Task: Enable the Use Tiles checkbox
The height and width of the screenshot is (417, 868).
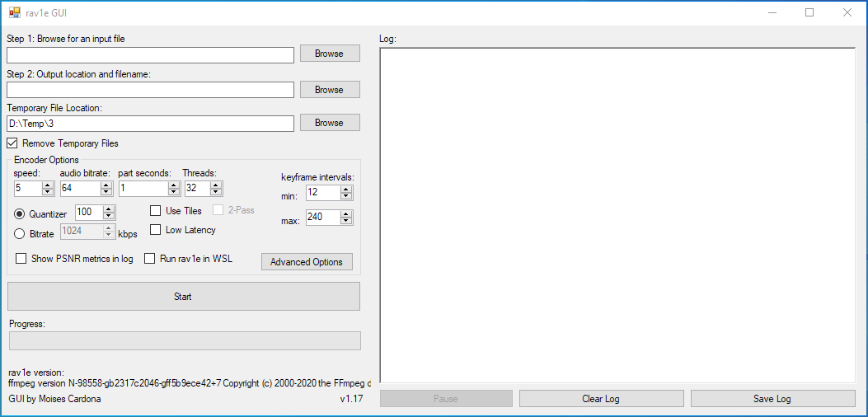Action: [x=156, y=210]
